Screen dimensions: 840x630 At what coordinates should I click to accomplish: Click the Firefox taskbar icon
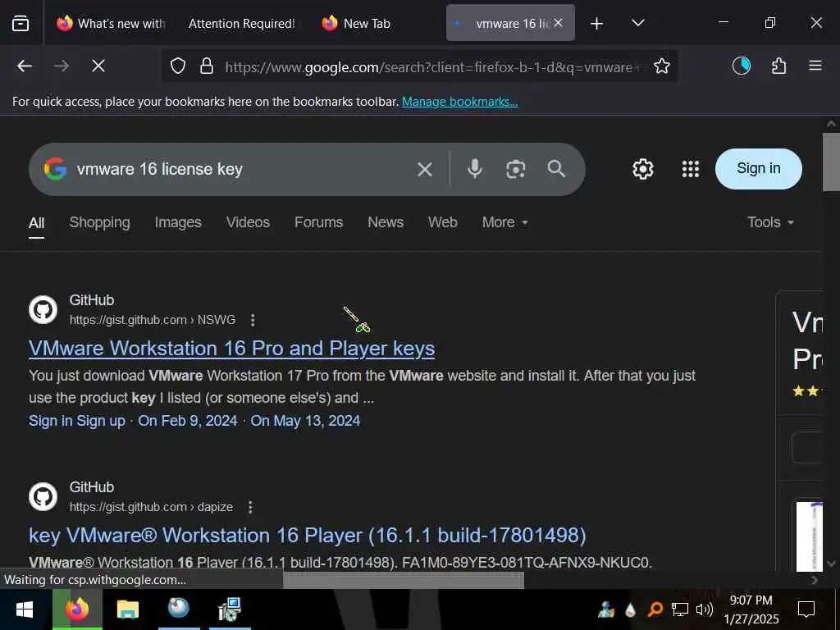pyautogui.click(x=77, y=609)
